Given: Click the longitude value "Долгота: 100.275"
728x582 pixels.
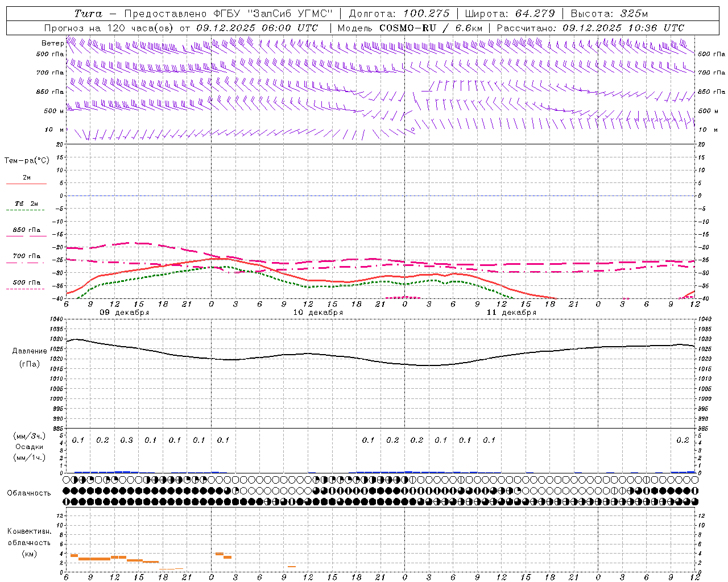Looking at the screenshot, I should click(x=399, y=14).
